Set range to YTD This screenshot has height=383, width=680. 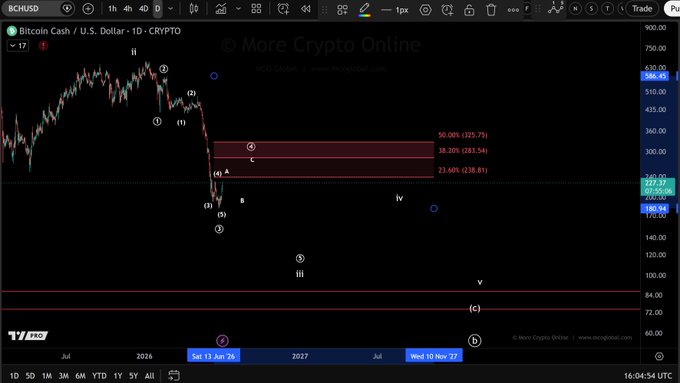tap(99, 376)
